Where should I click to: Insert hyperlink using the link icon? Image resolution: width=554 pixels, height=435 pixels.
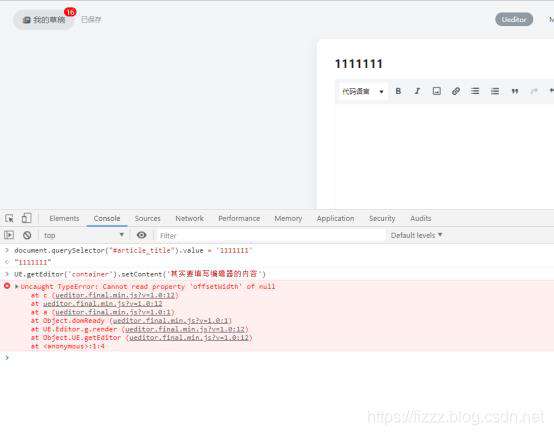coord(456,91)
